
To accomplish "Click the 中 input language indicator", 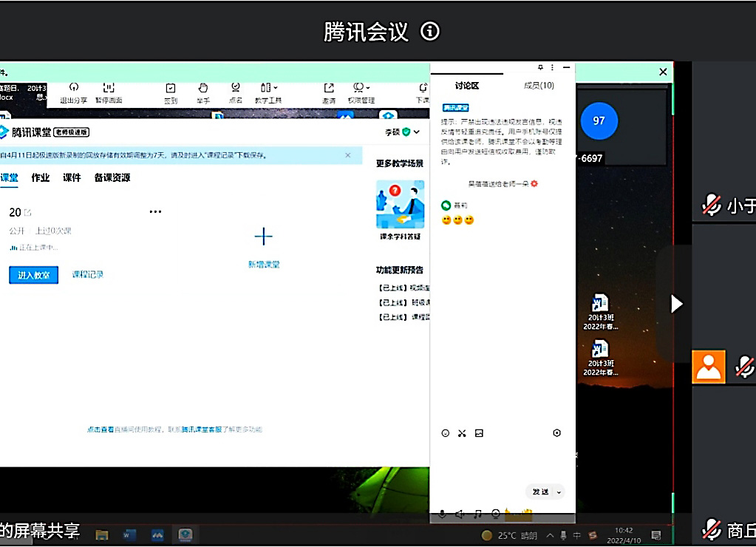I will click(577, 535).
